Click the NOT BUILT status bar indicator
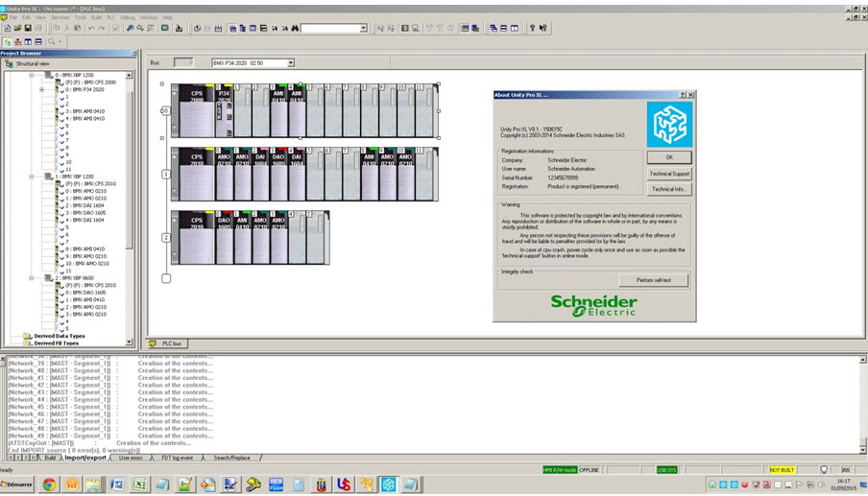The width and height of the screenshot is (868, 496). pos(783,470)
